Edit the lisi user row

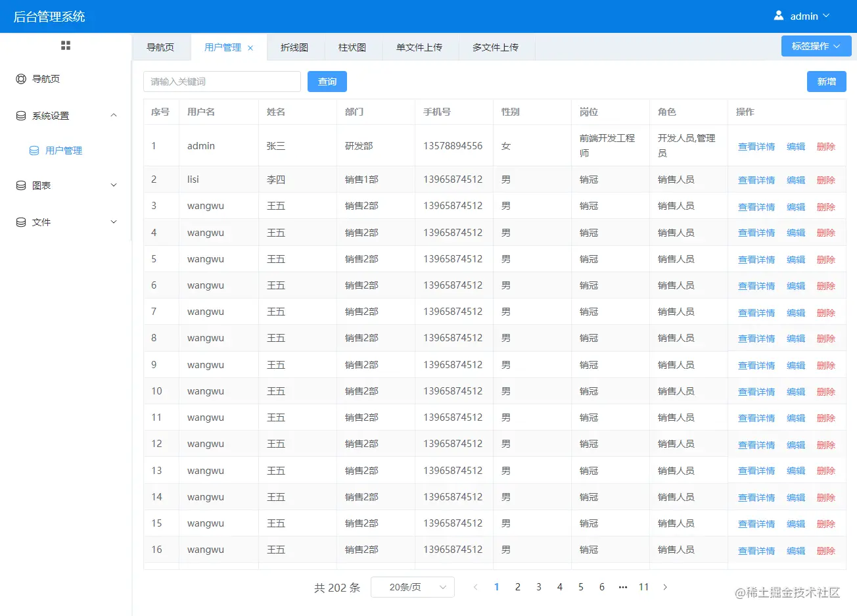(x=796, y=180)
